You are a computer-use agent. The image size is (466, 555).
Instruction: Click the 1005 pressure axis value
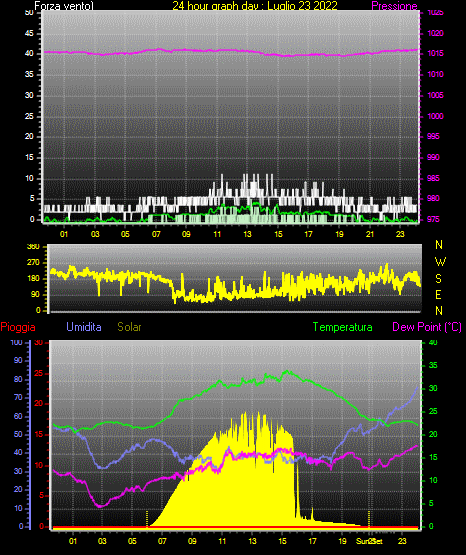coord(435,95)
